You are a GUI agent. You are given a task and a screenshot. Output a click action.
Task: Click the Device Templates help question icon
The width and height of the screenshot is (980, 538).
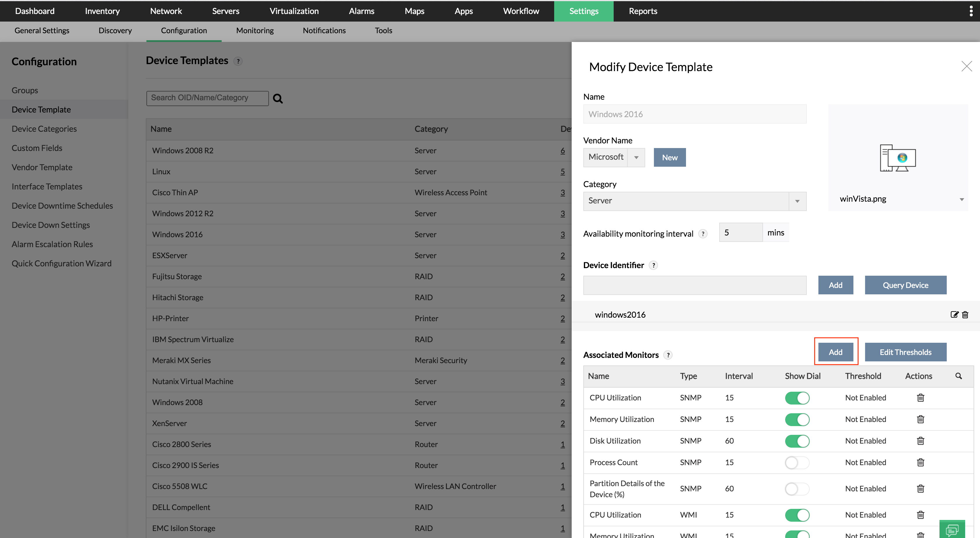[x=238, y=61]
